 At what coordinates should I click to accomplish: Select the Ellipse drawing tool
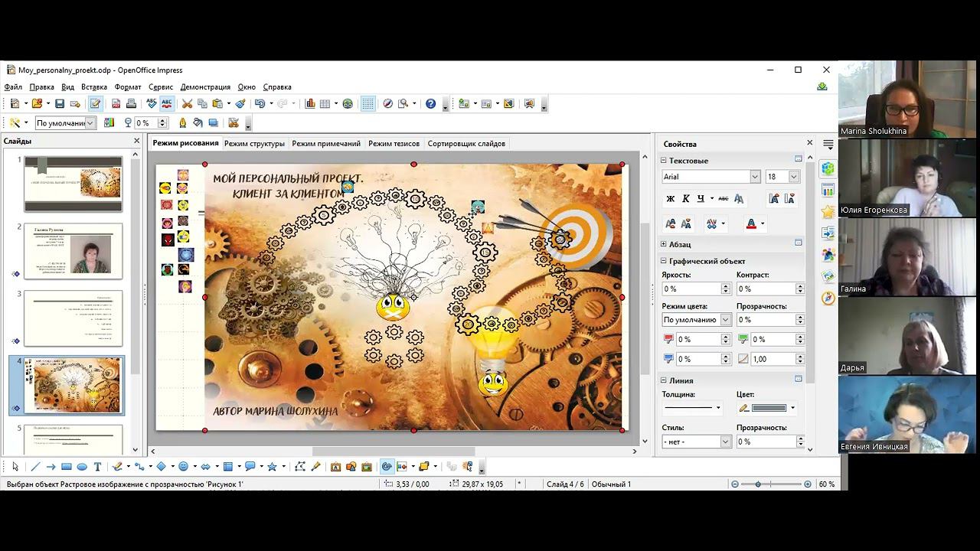coord(82,467)
